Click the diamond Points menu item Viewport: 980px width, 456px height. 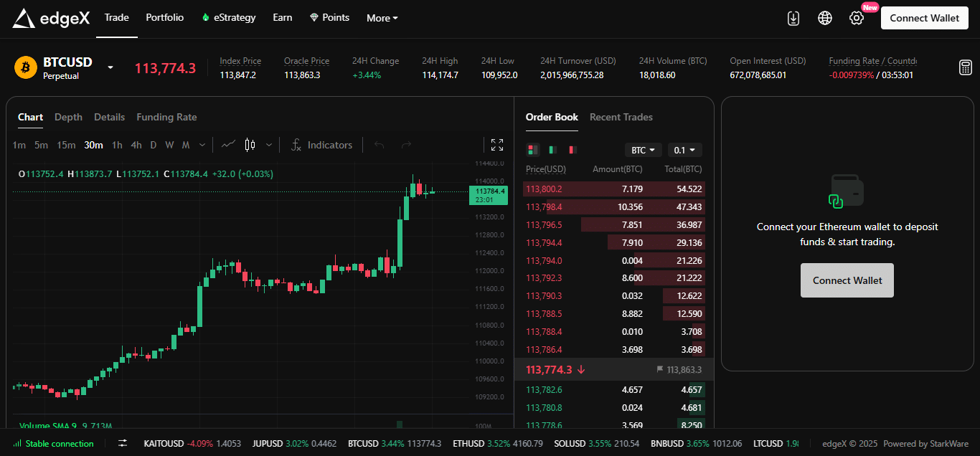pyautogui.click(x=329, y=18)
